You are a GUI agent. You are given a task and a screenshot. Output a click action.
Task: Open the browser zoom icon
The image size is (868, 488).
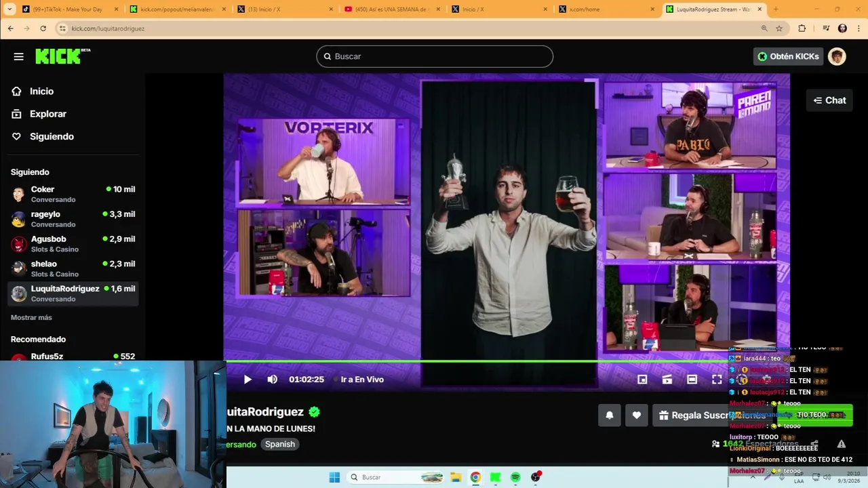click(764, 28)
